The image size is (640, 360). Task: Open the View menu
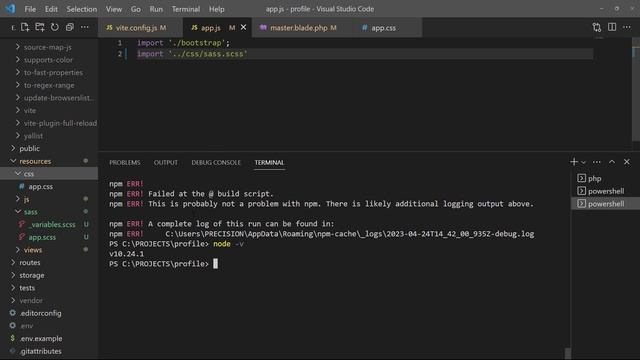(113, 9)
